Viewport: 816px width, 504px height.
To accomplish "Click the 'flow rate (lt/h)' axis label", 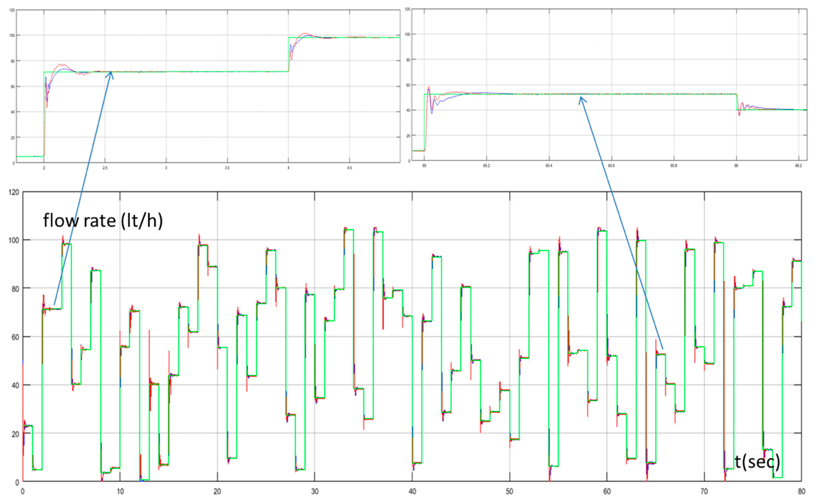I will [103, 221].
